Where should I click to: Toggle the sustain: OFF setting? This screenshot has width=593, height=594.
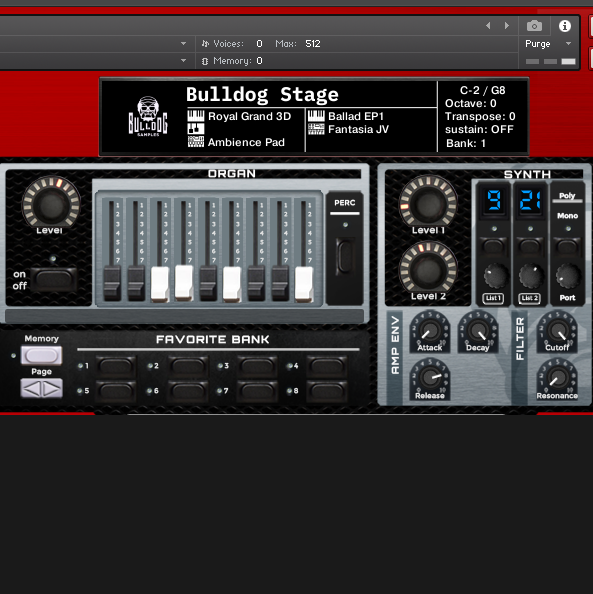click(x=479, y=129)
